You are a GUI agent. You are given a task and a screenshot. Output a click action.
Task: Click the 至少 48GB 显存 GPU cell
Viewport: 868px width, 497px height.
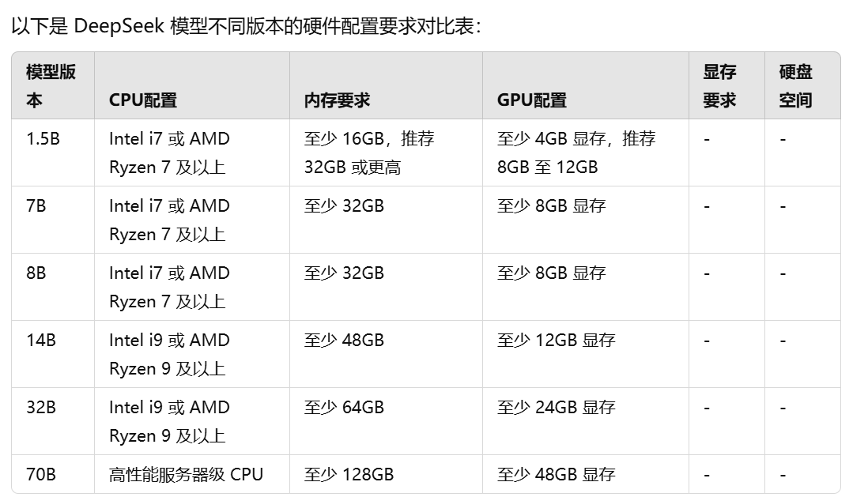(586, 474)
